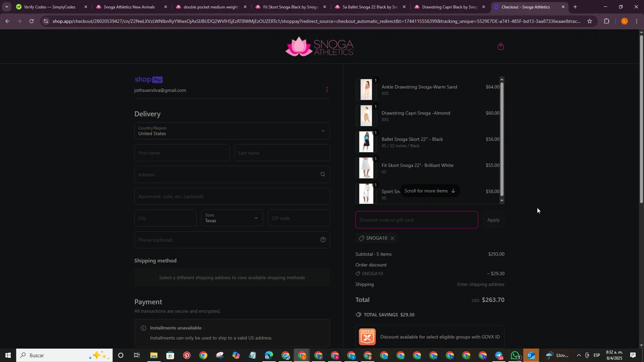Viewport: 644px width, 362px height.
Task: Focus the Last name field
Action: (282, 153)
